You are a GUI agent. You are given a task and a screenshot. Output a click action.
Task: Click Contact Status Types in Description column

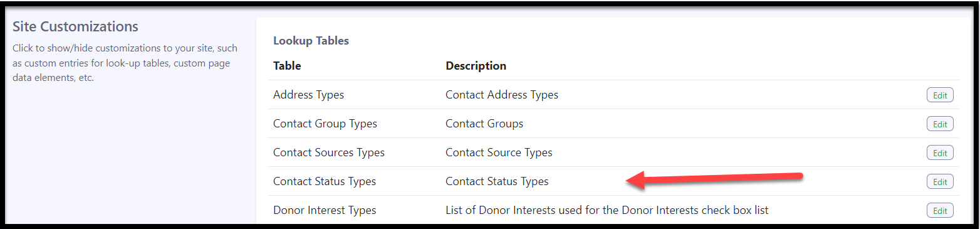tap(497, 181)
